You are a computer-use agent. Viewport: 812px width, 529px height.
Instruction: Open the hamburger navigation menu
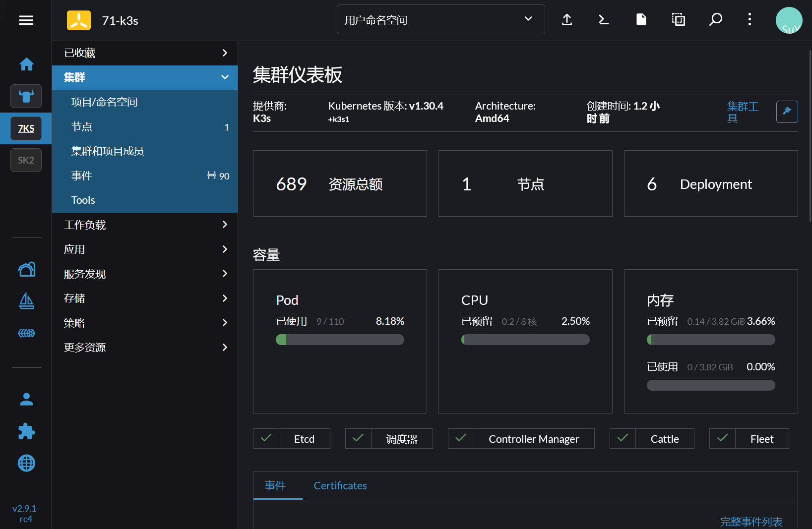pos(26,20)
